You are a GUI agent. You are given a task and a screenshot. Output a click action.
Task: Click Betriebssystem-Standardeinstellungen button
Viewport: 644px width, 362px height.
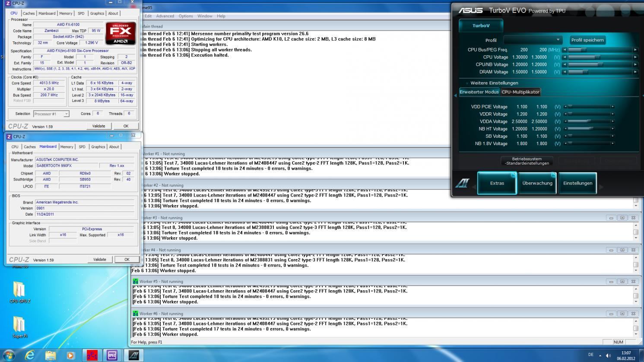527,161
